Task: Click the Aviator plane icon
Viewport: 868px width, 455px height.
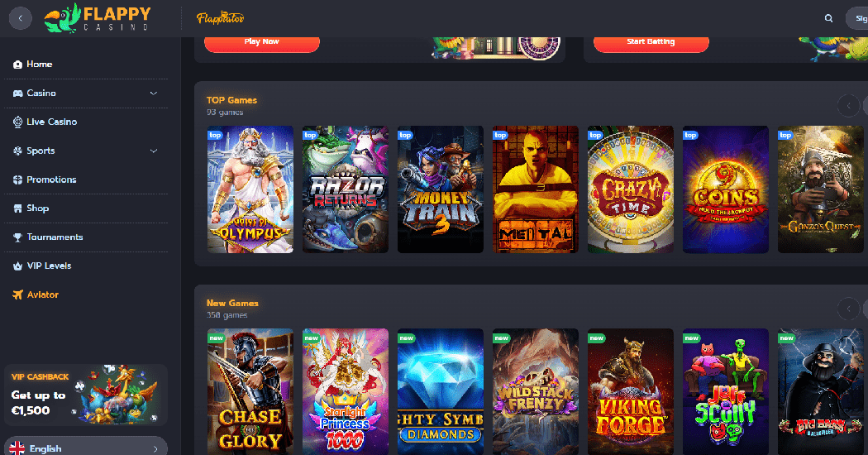Action: pyautogui.click(x=17, y=295)
